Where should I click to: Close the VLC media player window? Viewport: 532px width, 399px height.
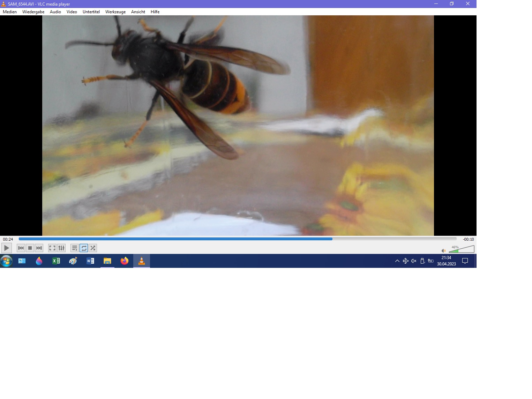[468, 4]
